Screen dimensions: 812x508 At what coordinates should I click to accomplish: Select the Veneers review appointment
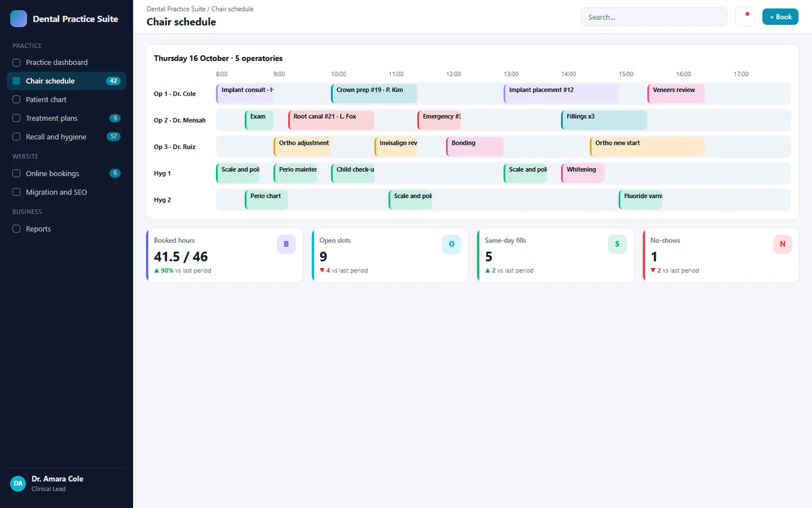(676, 93)
